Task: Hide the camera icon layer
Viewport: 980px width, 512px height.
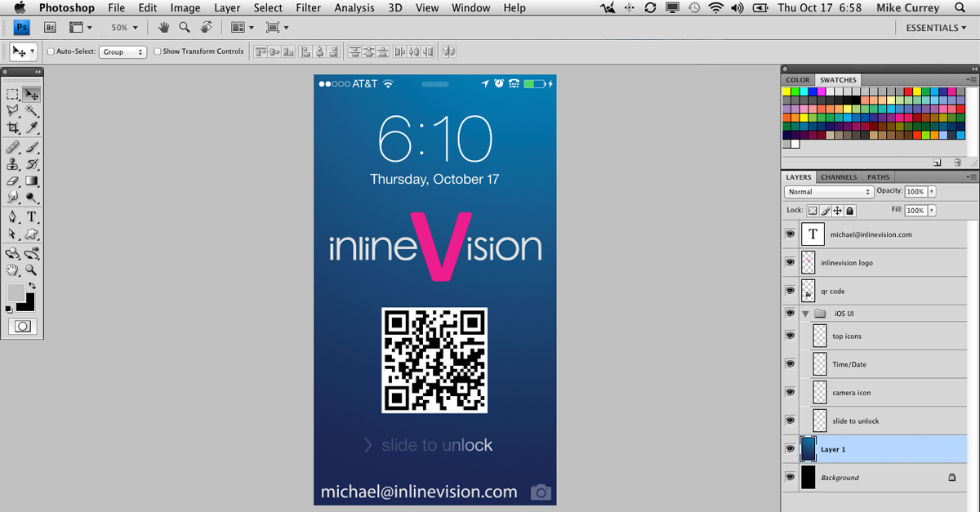Action: coord(790,393)
